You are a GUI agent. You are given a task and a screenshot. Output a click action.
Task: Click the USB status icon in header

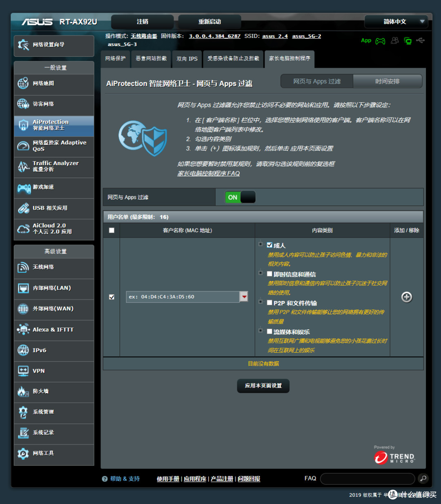pyautogui.click(x=421, y=40)
